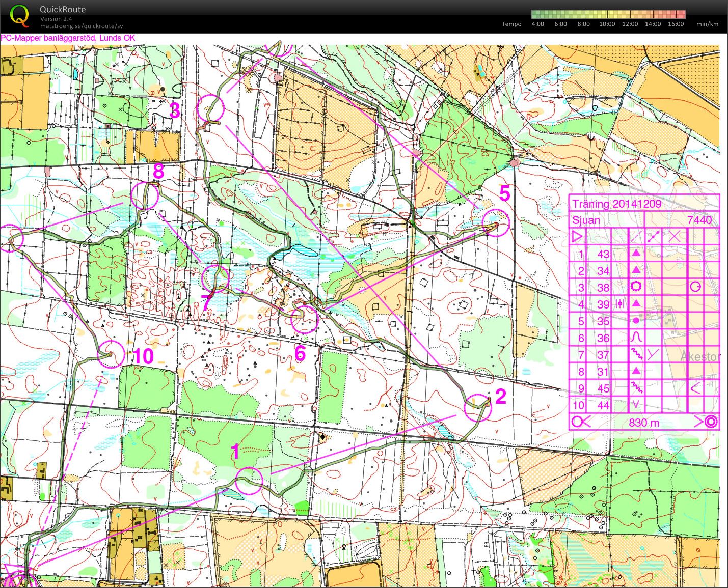Click the double-circle finish symbol in the table
Screen dimensions: 728x588
pos(711,422)
